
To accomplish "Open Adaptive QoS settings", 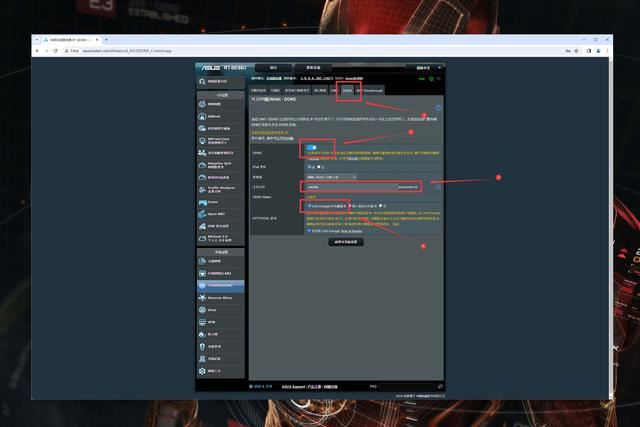I will pos(219,163).
